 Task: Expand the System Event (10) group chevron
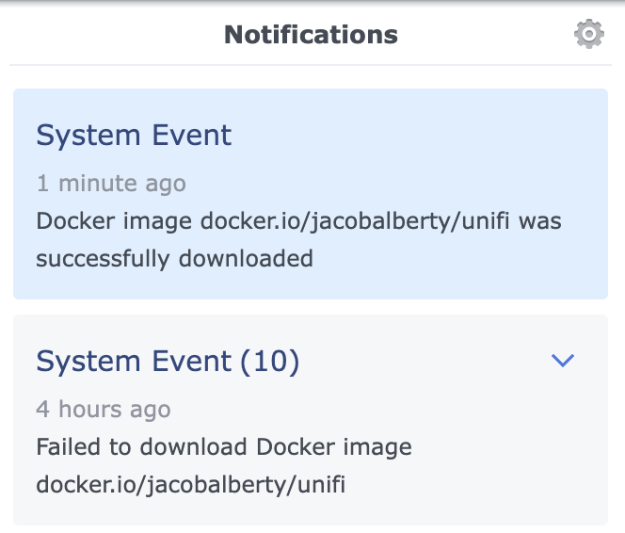click(563, 361)
